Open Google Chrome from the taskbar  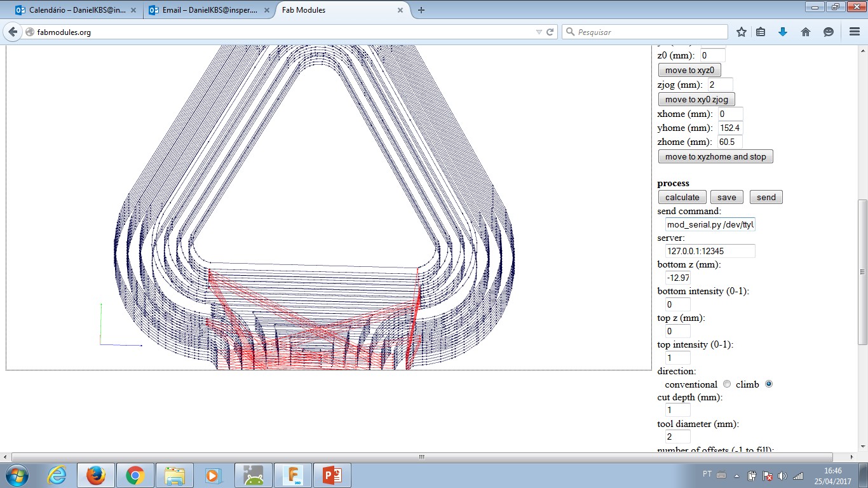[135, 475]
